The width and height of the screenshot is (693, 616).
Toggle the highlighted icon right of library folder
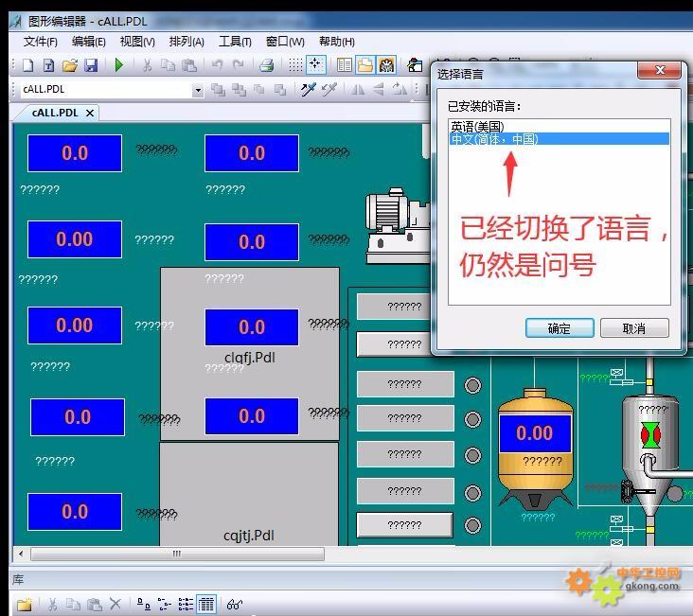[x=386, y=65]
